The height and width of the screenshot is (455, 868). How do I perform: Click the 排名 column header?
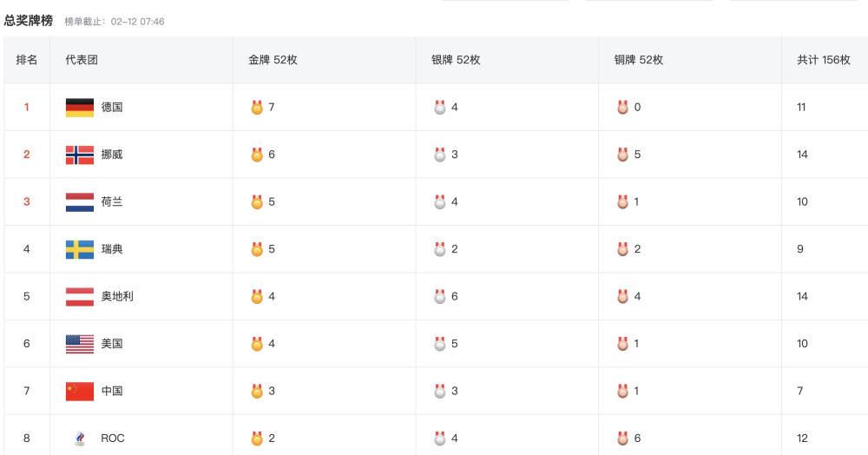coord(27,60)
